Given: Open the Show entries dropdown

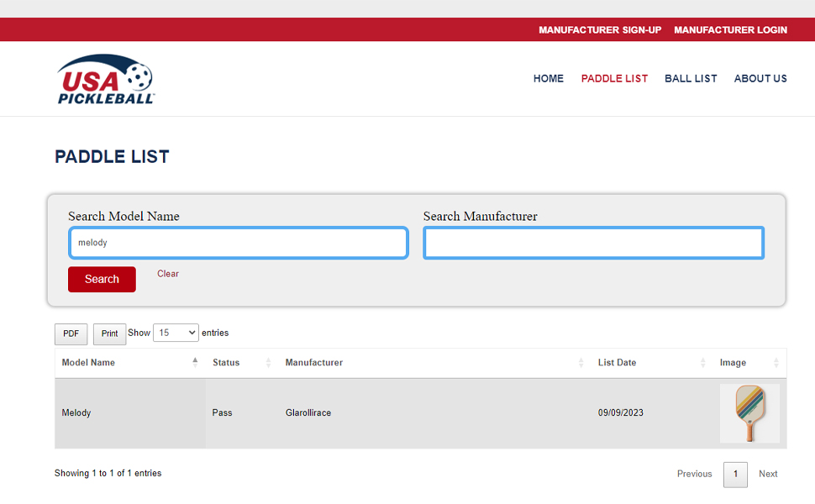Looking at the screenshot, I should click(x=176, y=333).
